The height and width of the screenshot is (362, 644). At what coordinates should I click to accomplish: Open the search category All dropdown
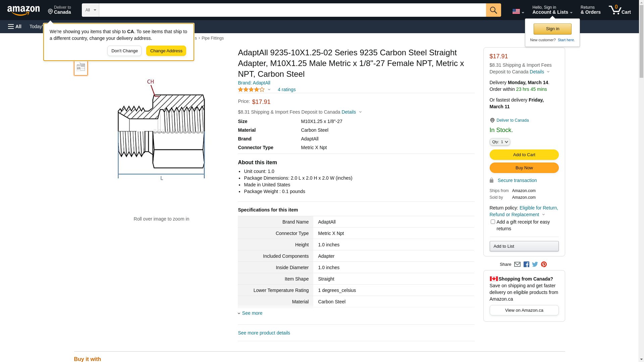pyautogui.click(x=91, y=10)
